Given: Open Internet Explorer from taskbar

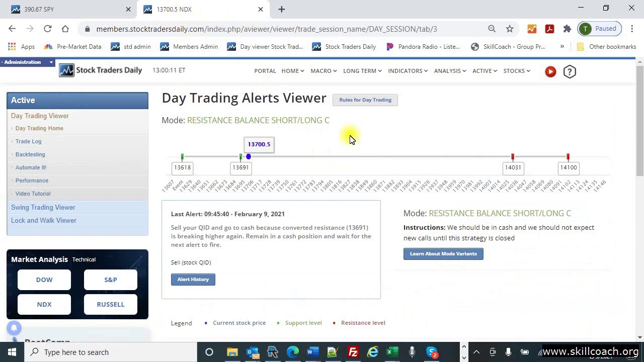Looking at the screenshot, I should (373, 352).
